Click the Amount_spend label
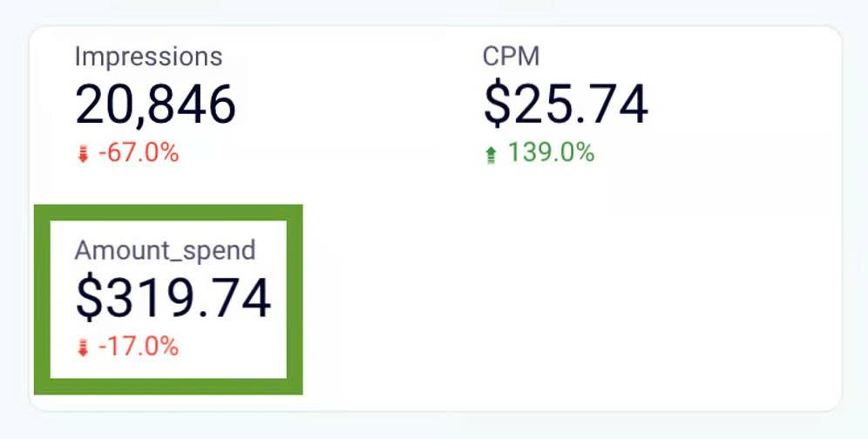 165,251
